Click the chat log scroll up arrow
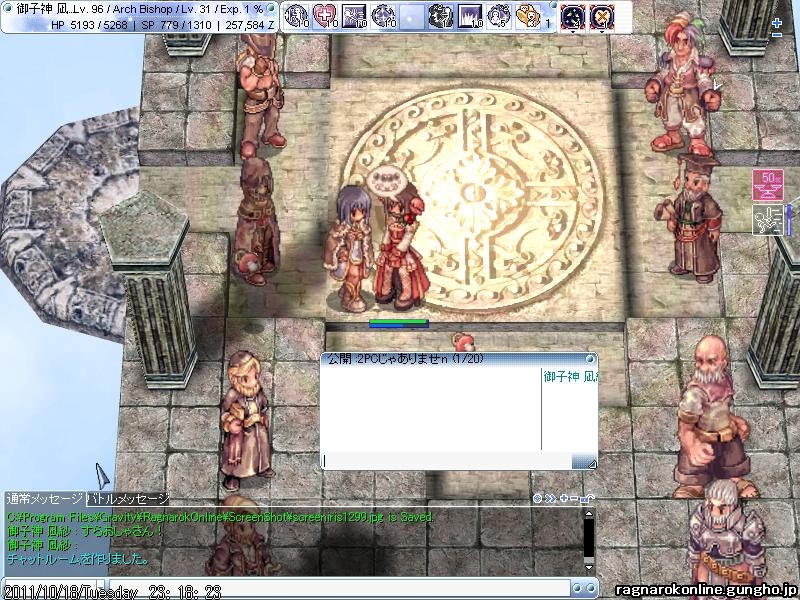Viewport: 800px width, 600px height. (x=589, y=514)
